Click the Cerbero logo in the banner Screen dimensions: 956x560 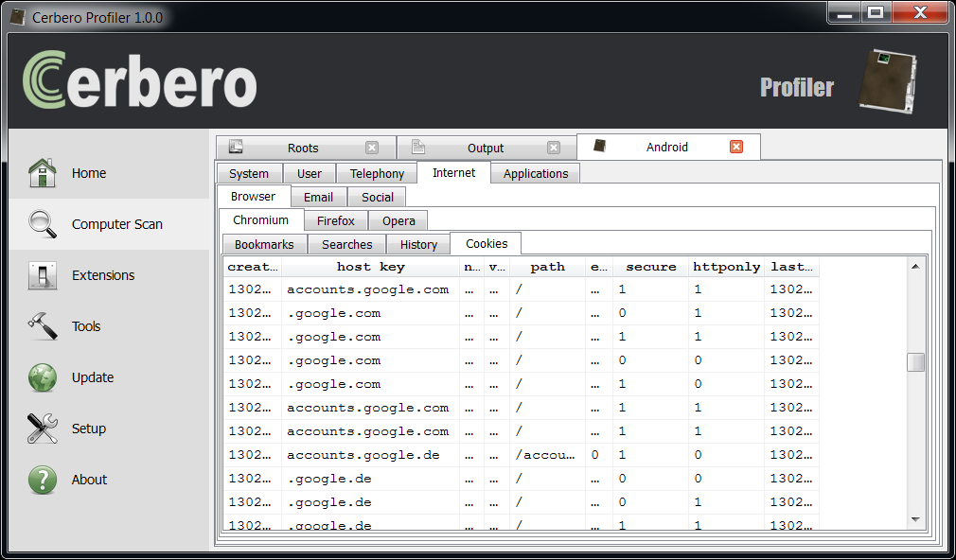(140, 79)
